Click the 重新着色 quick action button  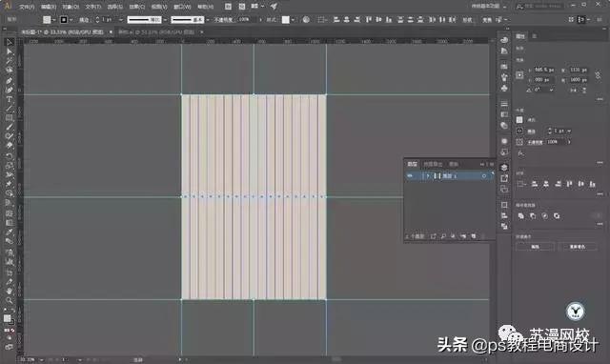pos(578,247)
